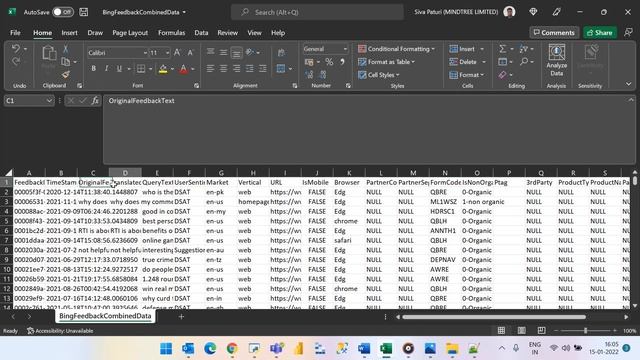Click the Comma Style icon
Image resolution: width=640 pixels, height=360 pixels.
tap(342, 62)
